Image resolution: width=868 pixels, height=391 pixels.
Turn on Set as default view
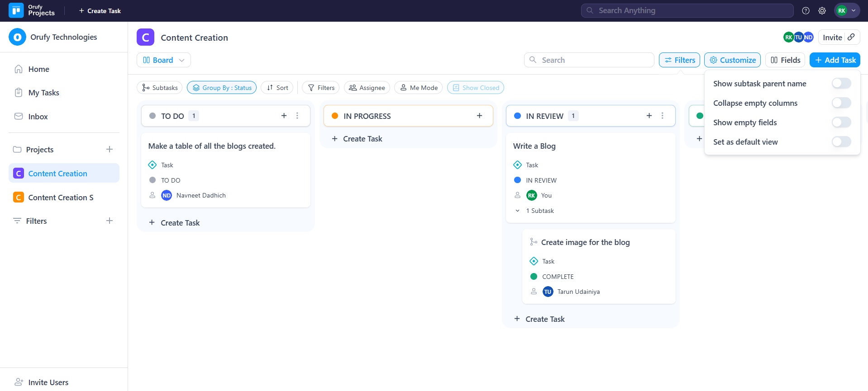(x=841, y=142)
